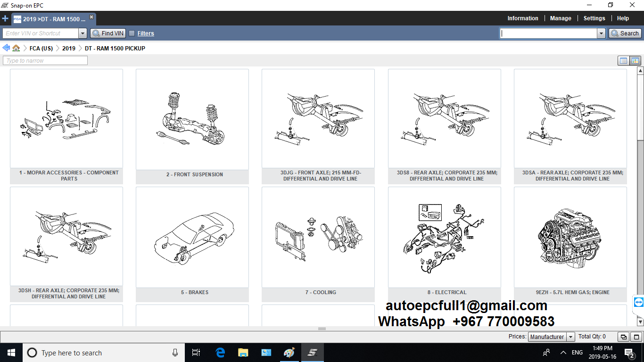Open the Settings menu

click(594, 18)
